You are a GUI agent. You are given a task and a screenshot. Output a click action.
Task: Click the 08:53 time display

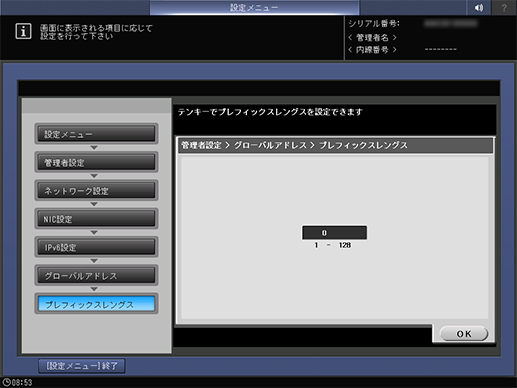[22, 382]
